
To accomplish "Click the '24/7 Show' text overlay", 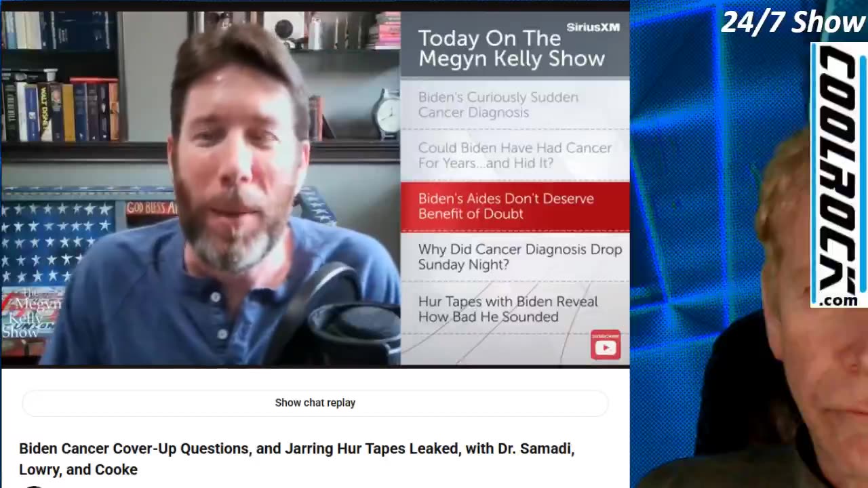I will 793,22.
